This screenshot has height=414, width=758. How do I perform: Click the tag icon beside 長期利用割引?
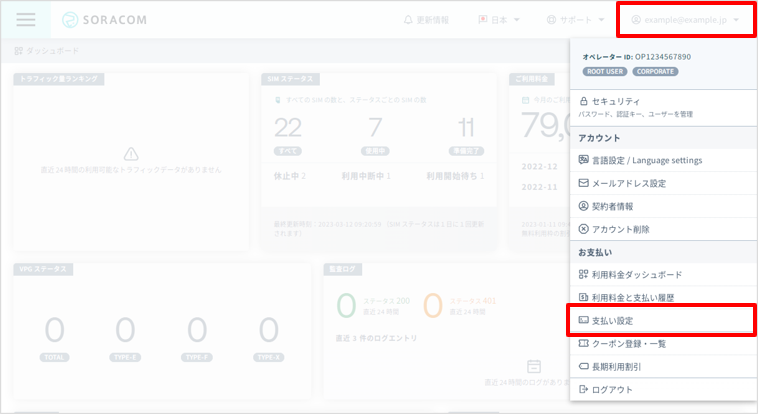click(583, 367)
